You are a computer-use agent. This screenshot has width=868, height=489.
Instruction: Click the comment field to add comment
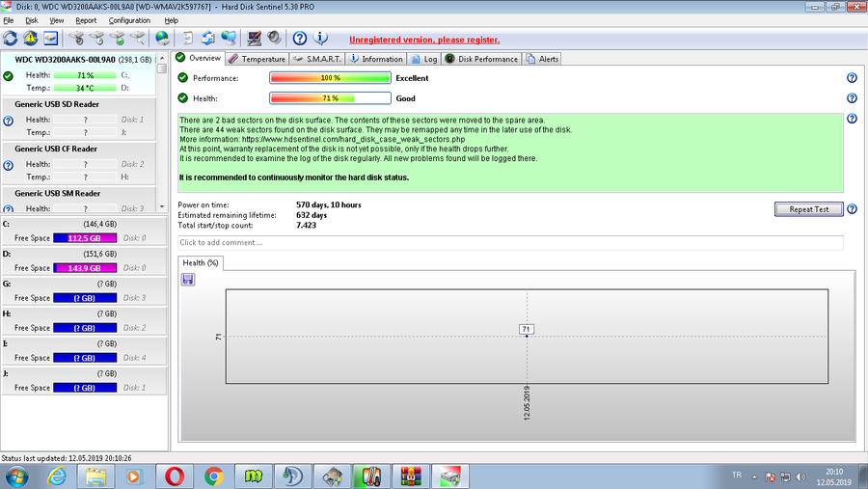[x=510, y=242]
